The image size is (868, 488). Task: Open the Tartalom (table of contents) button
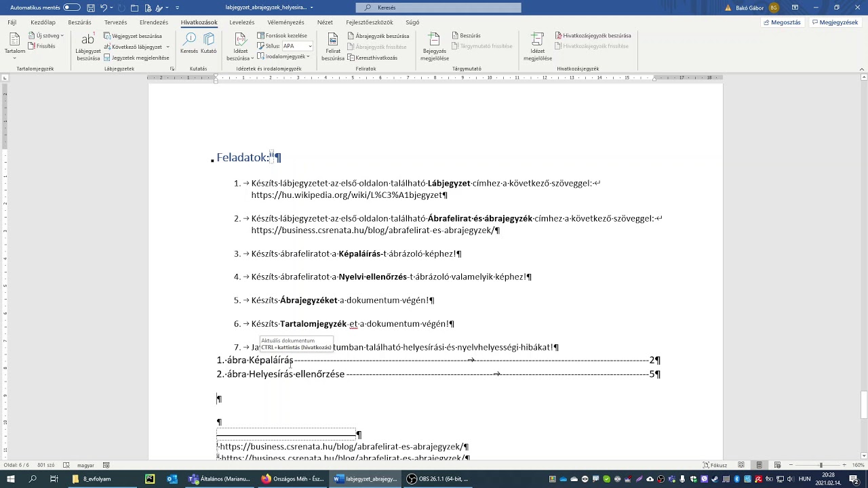tap(14, 45)
